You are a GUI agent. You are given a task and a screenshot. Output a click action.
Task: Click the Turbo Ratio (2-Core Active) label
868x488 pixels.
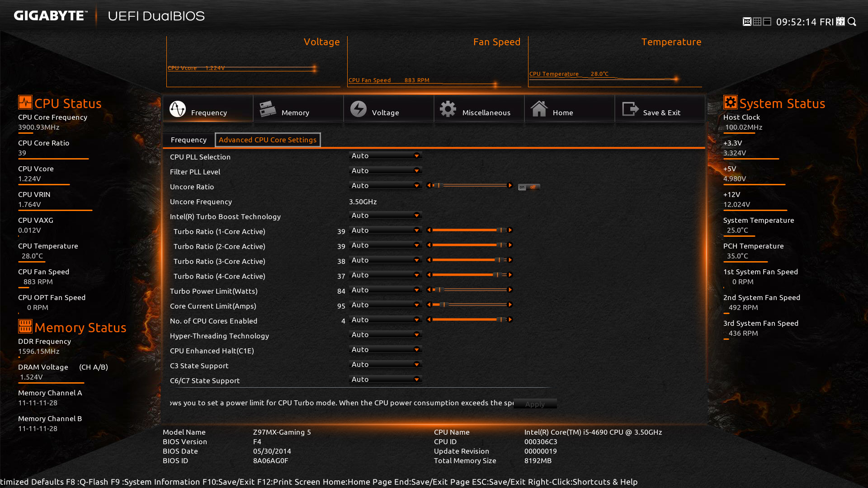(219, 246)
